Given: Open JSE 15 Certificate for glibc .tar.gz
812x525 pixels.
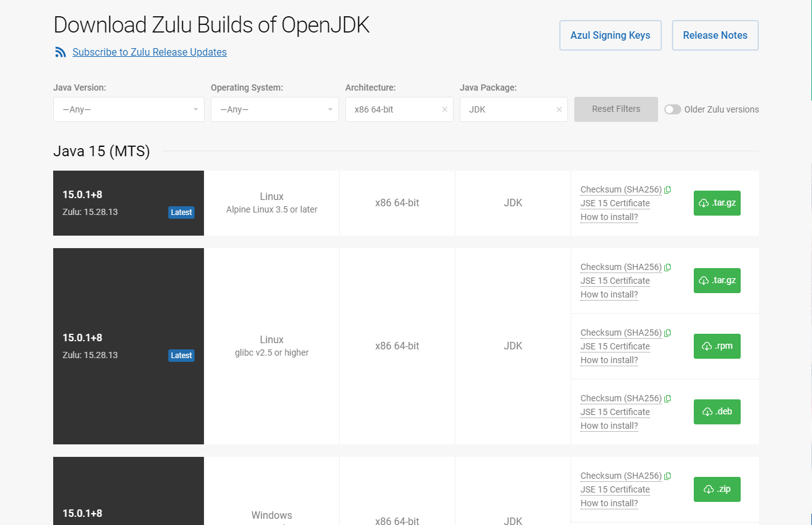Looking at the screenshot, I should pos(615,281).
